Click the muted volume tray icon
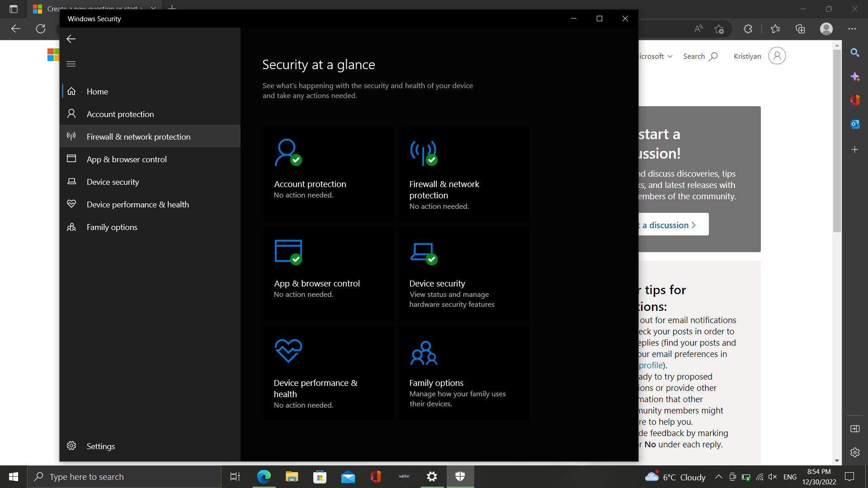 point(773,477)
